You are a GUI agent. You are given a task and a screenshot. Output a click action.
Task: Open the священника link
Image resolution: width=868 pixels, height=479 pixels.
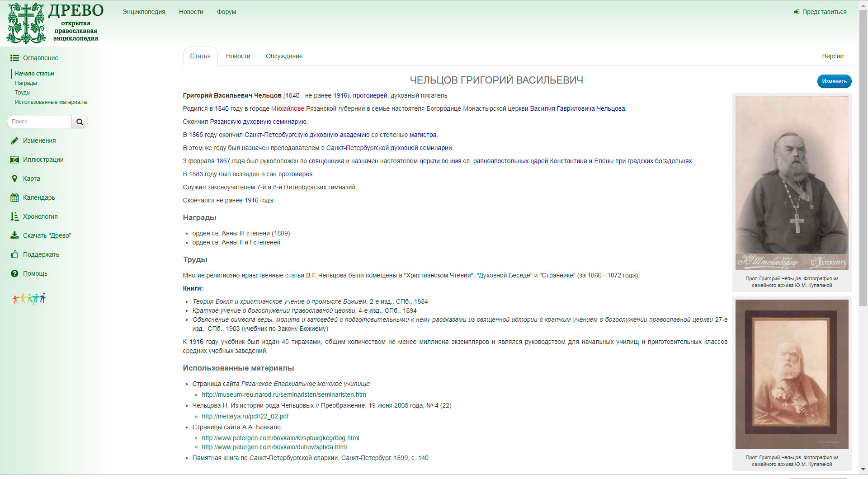click(x=326, y=161)
